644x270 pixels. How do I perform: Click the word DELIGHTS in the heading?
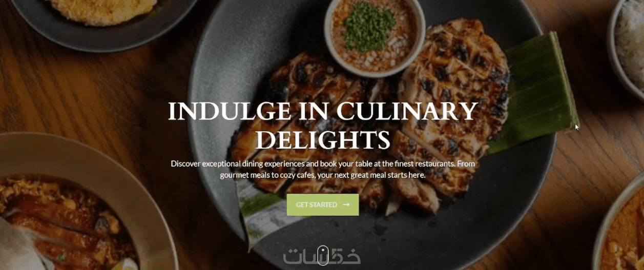click(323, 139)
